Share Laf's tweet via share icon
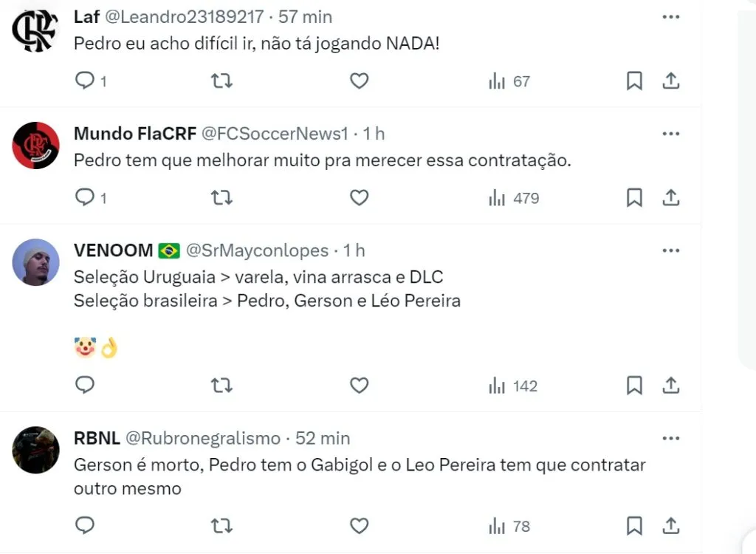756x554 pixels. 670,81
